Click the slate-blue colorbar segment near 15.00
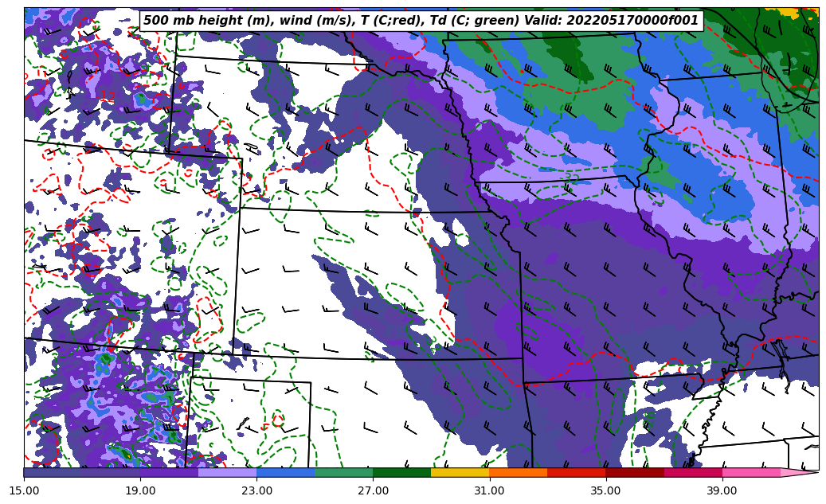826x504 pixels. pyautogui.click(x=53, y=472)
